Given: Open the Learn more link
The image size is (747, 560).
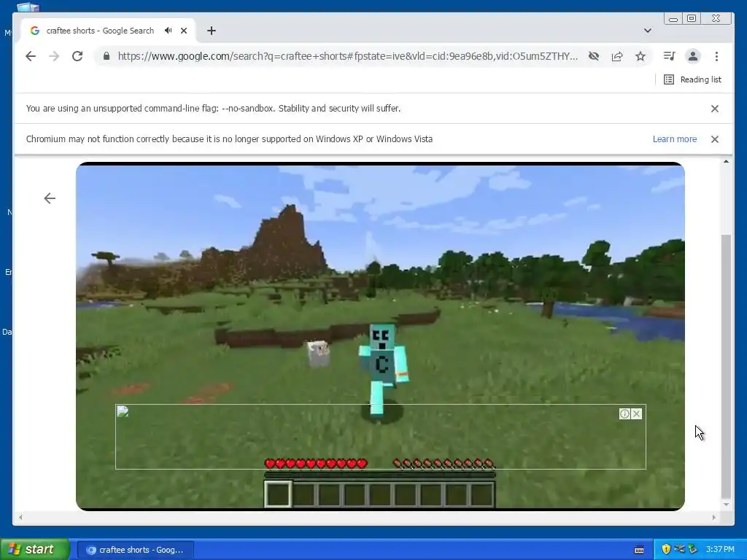Looking at the screenshot, I should coord(675,139).
